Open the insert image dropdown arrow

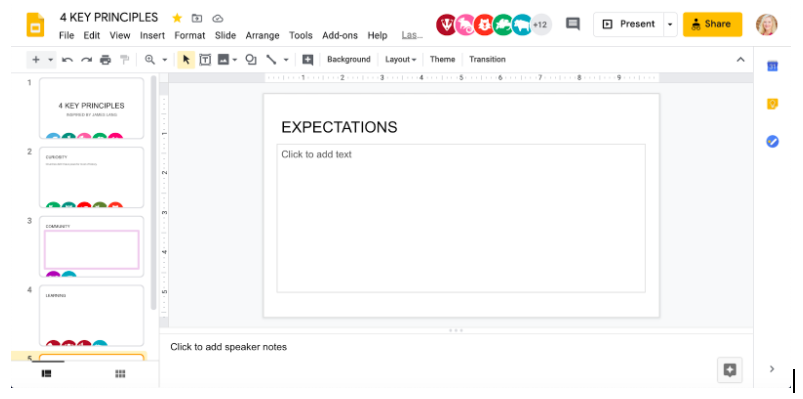(x=235, y=60)
